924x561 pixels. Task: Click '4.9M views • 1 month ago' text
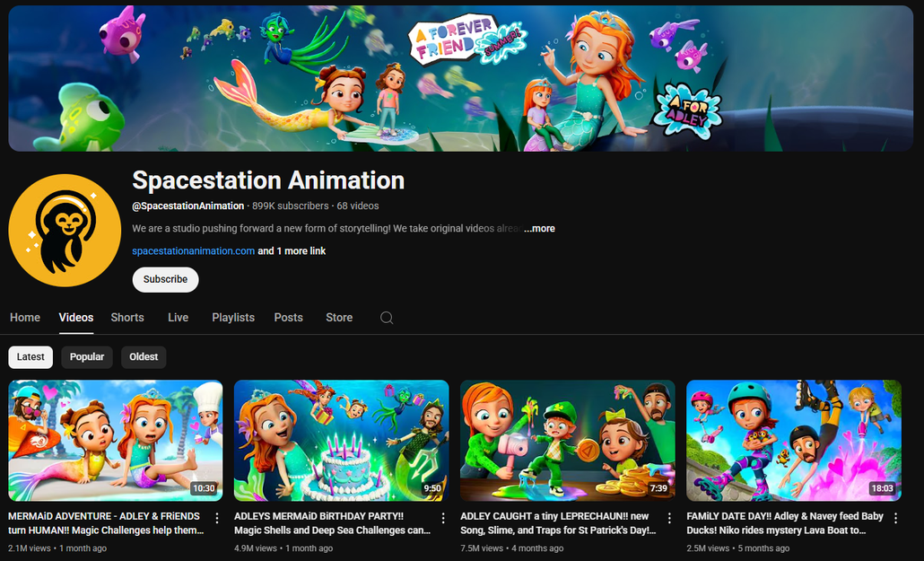click(283, 548)
